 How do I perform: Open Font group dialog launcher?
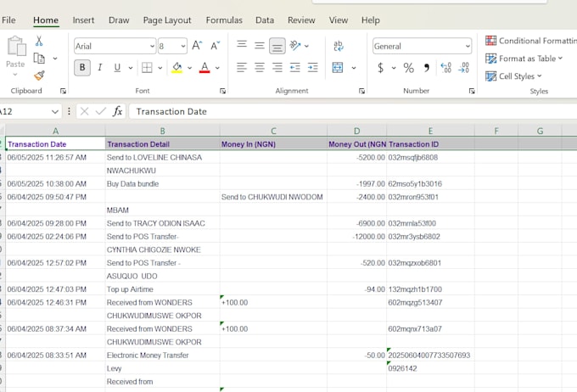pyautogui.click(x=222, y=91)
